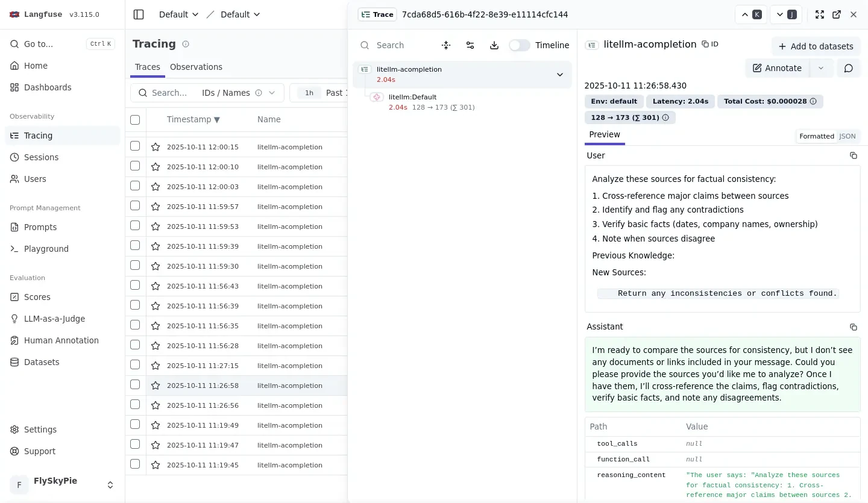Copy the Assistant message content
Image resolution: width=868 pixels, height=503 pixels.
coord(853,327)
